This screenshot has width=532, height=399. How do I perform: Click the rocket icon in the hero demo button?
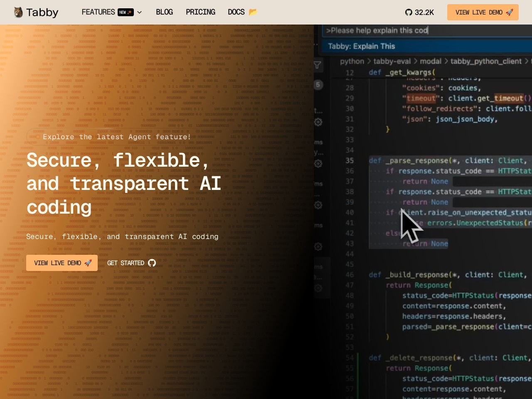tap(88, 263)
